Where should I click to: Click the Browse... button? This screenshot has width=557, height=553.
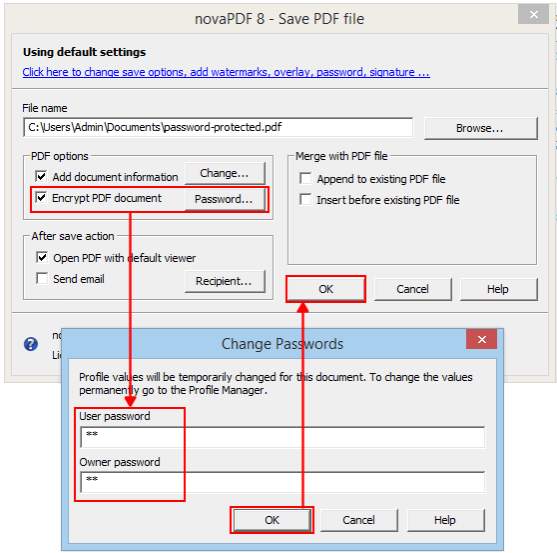click(x=480, y=128)
